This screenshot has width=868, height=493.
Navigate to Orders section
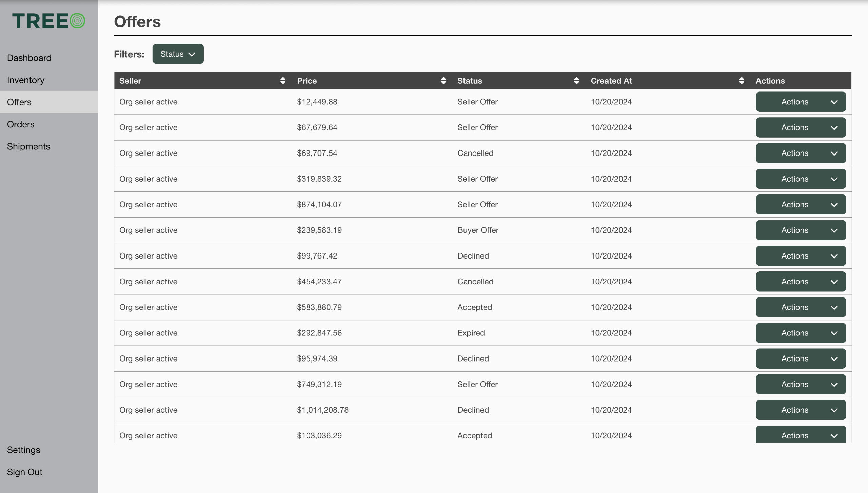click(x=21, y=124)
